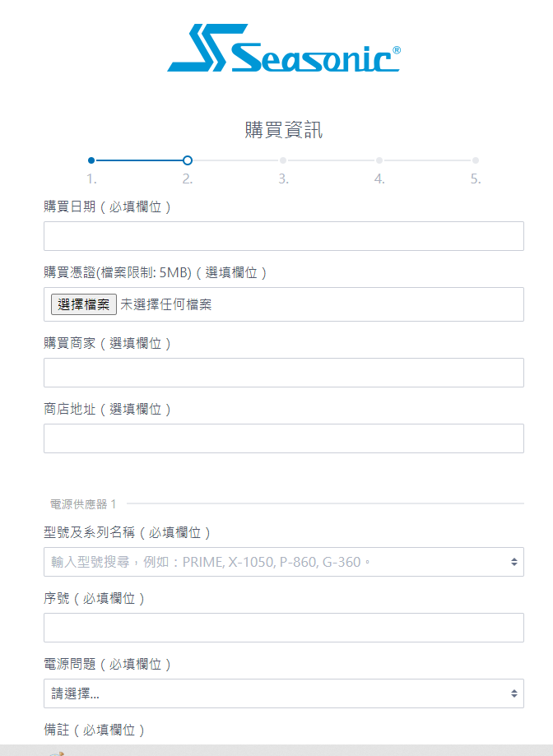553x756 pixels.
Task: Click step 5 progress dot
Action: click(x=476, y=160)
